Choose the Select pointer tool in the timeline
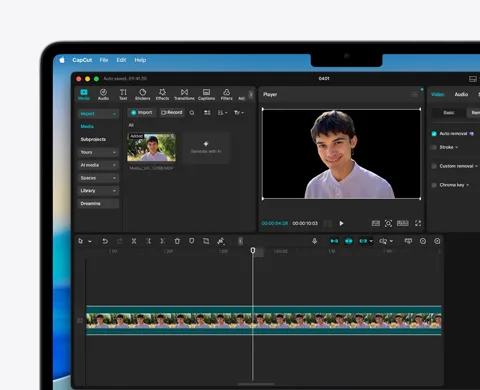This screenshot has width=480, height=390. pyautogui.click(x=81, y=241)
